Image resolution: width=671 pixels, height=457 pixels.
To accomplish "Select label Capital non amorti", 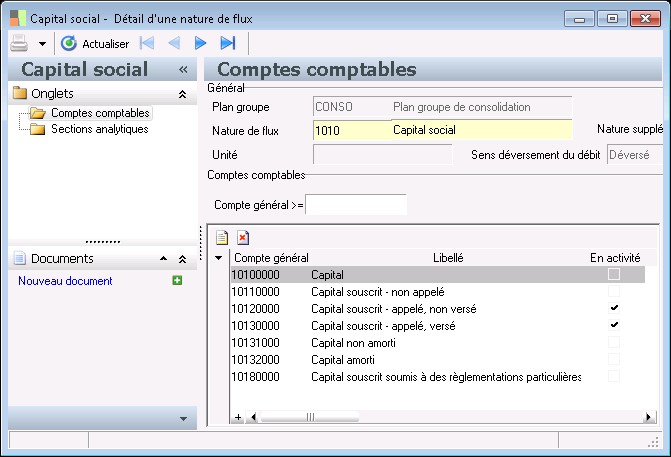I will tap(353, 343).
